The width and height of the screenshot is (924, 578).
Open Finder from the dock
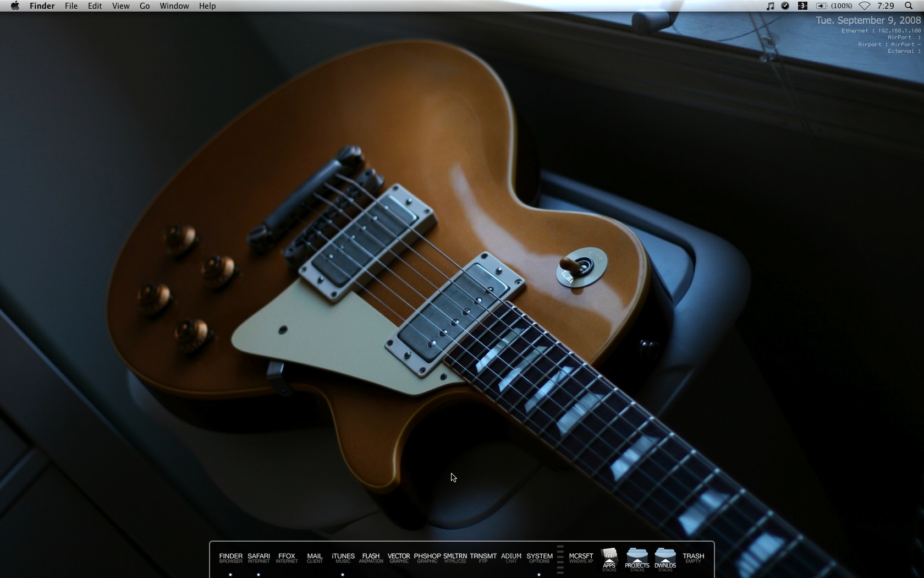click(x=230, y=558)
